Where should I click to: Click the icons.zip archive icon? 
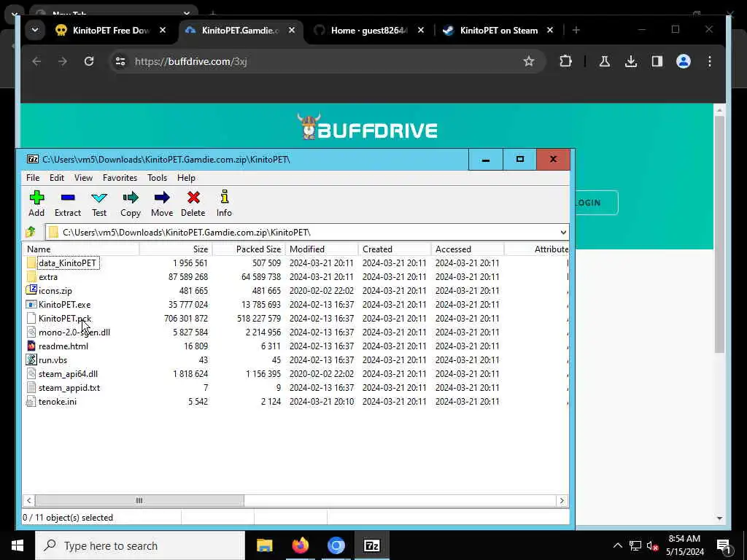click(x=31, y=290)
